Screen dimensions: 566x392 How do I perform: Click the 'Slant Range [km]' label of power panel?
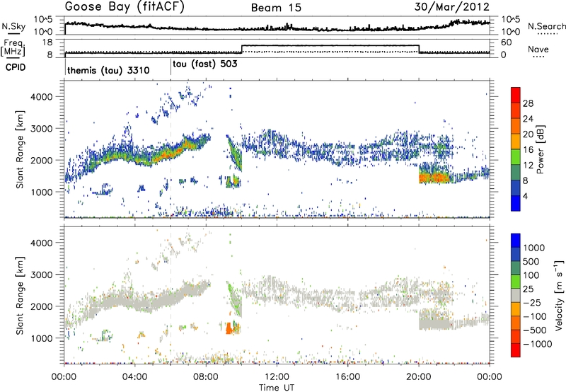20,149
